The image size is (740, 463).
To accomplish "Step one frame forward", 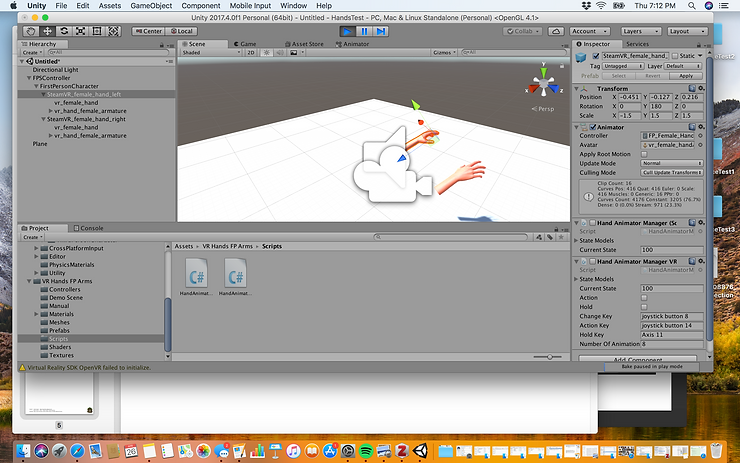I will tap(380, 31).
